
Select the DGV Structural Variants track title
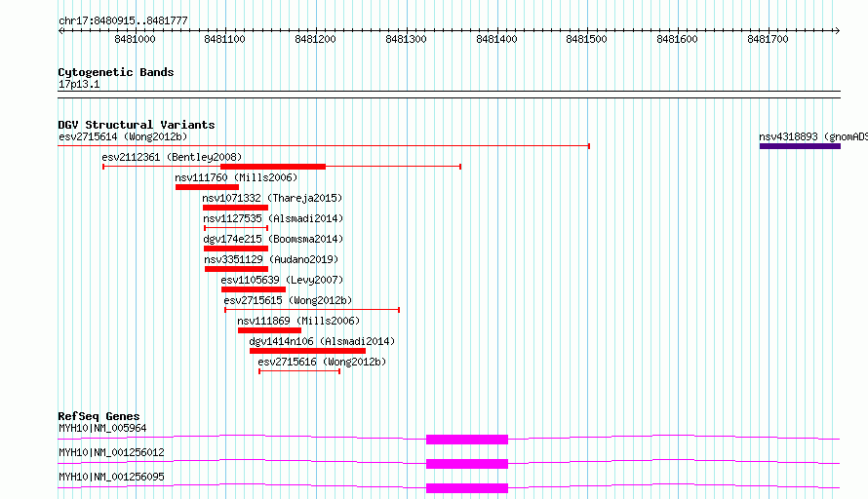click(x=137, y=125)
